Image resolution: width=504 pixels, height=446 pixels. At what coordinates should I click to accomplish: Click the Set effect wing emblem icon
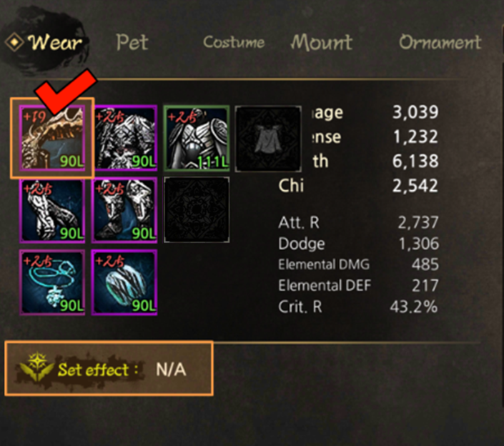[x=36, y=367]
